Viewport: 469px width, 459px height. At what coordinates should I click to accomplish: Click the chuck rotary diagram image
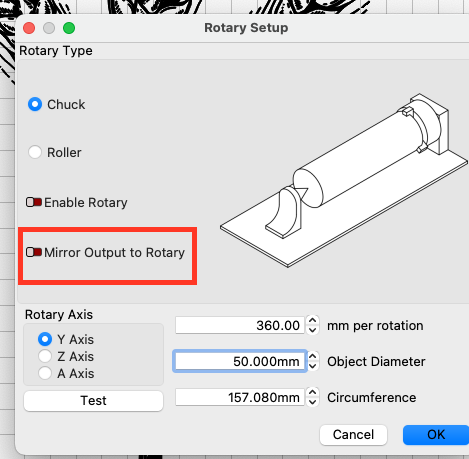pyautogui.click(x=343, y=181)
